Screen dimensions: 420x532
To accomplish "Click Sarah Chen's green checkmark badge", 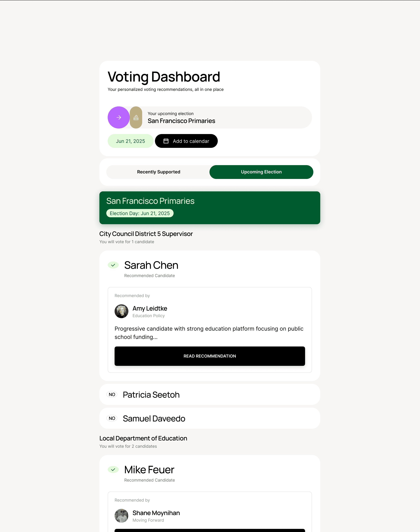I will click(113, 265).
